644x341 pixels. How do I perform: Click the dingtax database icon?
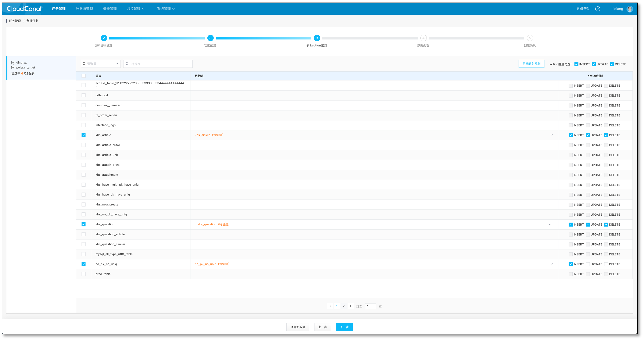click(13, 62)
